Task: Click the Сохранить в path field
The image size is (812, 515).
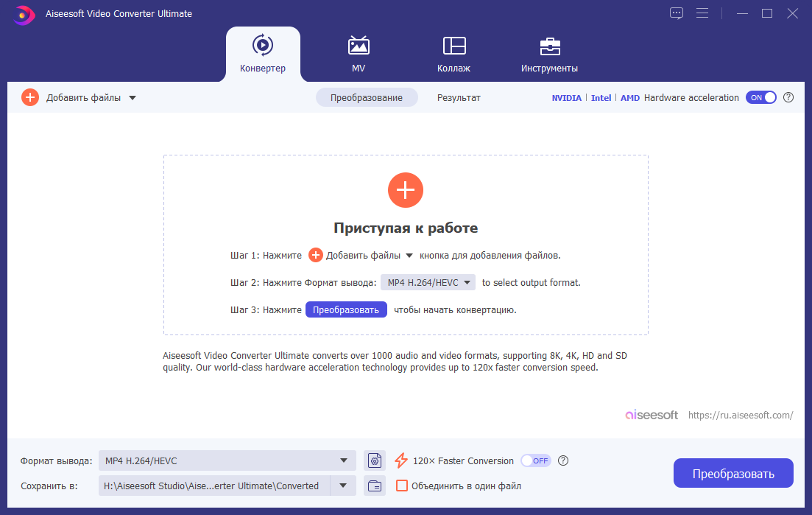Action: 214,486
